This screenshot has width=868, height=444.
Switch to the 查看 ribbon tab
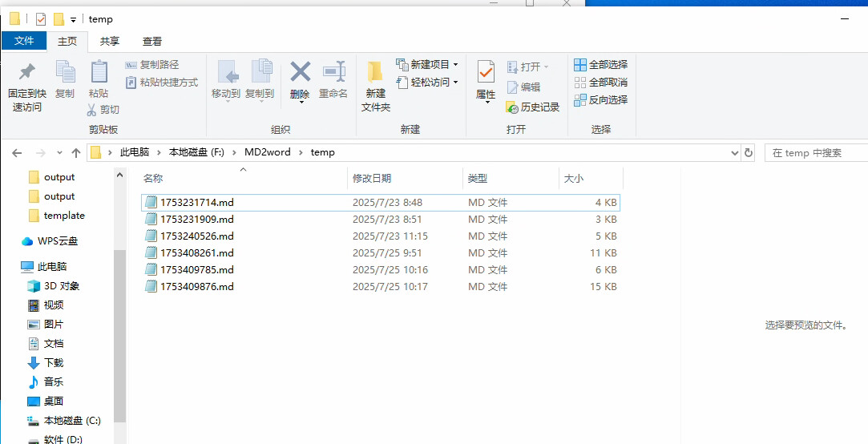[x=152, y=41]
